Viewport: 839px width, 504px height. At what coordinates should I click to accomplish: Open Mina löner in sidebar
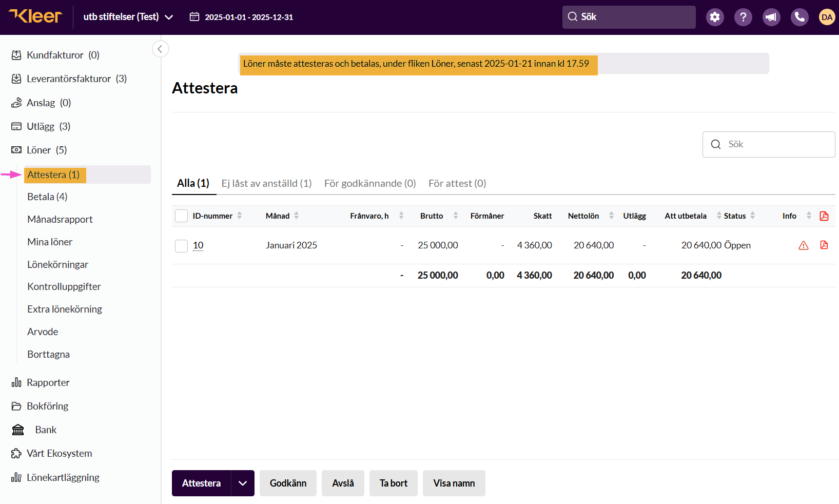[50, 242]
